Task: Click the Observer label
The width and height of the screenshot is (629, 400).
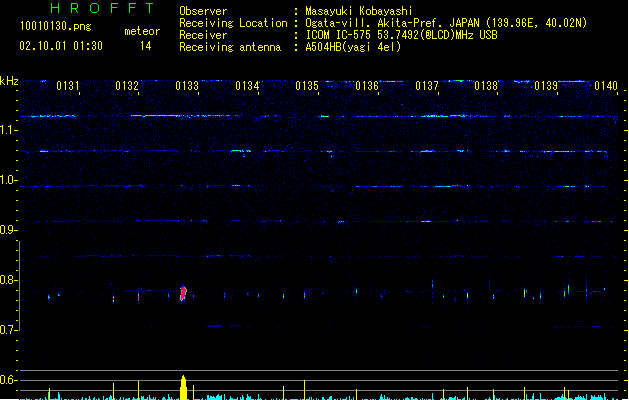Action: click(x=203, y=11)
